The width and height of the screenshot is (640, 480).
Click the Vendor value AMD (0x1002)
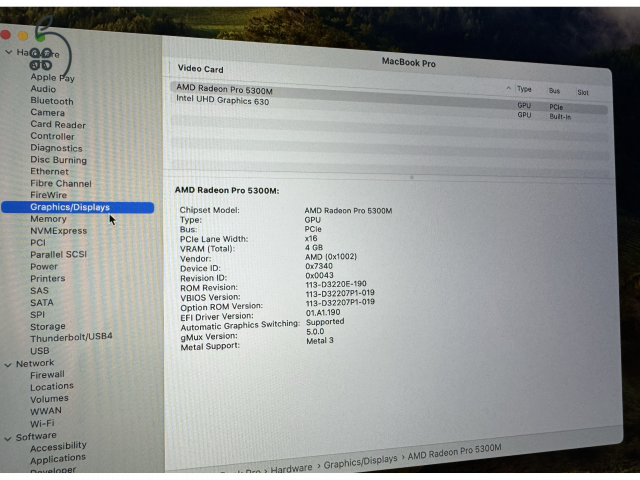tap(331, 257)
